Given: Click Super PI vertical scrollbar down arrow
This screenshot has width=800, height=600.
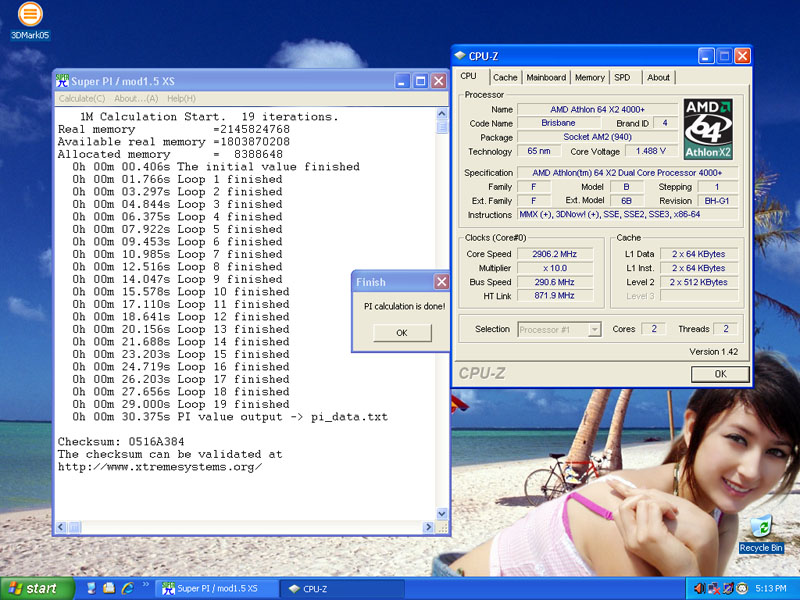Looking at the screenshot, I should point(442,514).
